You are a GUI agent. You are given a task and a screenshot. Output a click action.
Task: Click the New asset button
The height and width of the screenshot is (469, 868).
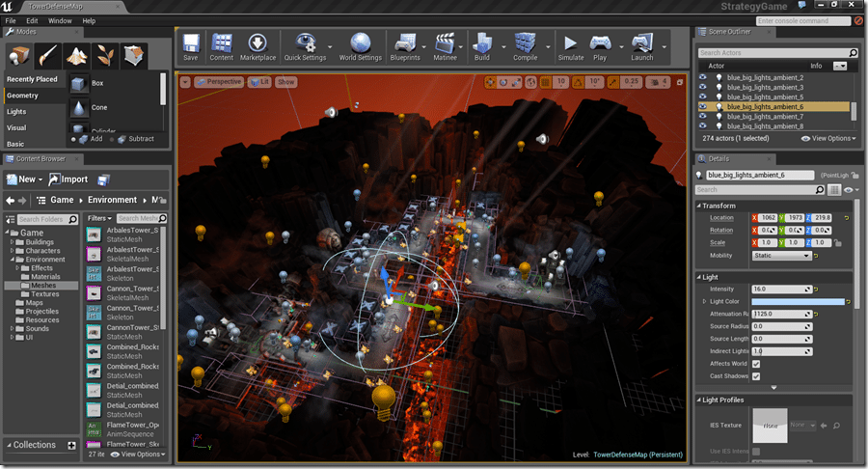(x=24, y=179)
